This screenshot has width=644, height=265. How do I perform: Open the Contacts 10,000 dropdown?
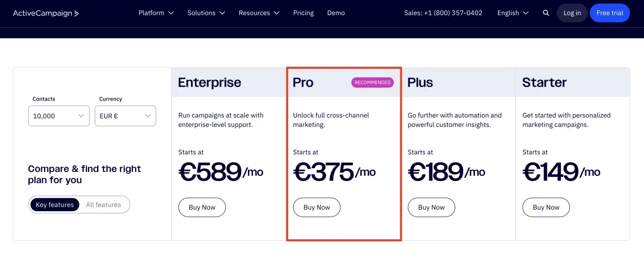pos(58,116)
